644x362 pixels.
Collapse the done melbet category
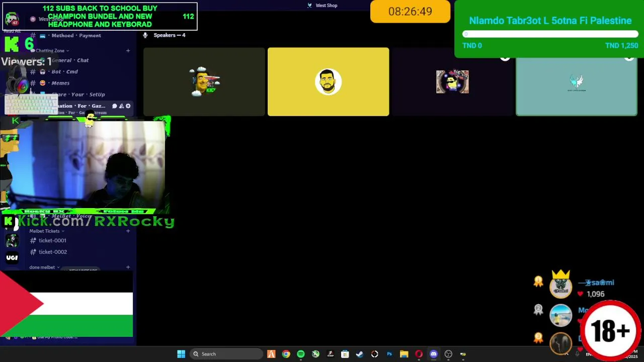(44, 267)
